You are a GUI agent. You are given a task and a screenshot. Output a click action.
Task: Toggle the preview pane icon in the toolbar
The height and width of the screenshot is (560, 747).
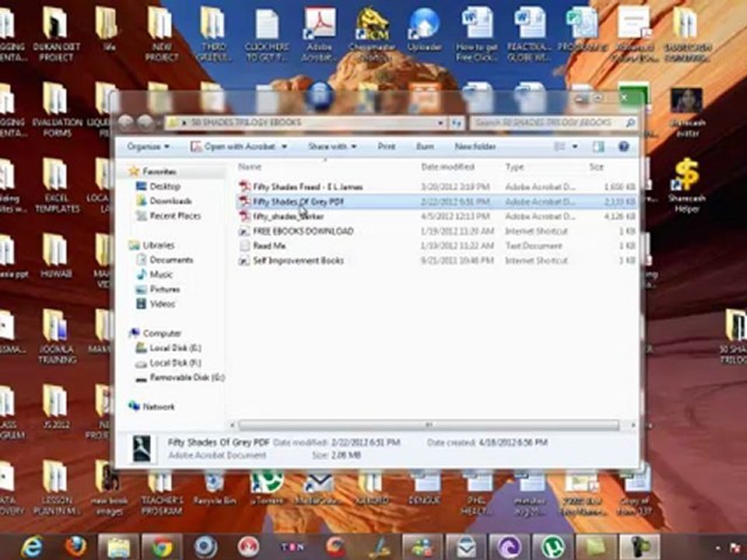pos(598,147)
